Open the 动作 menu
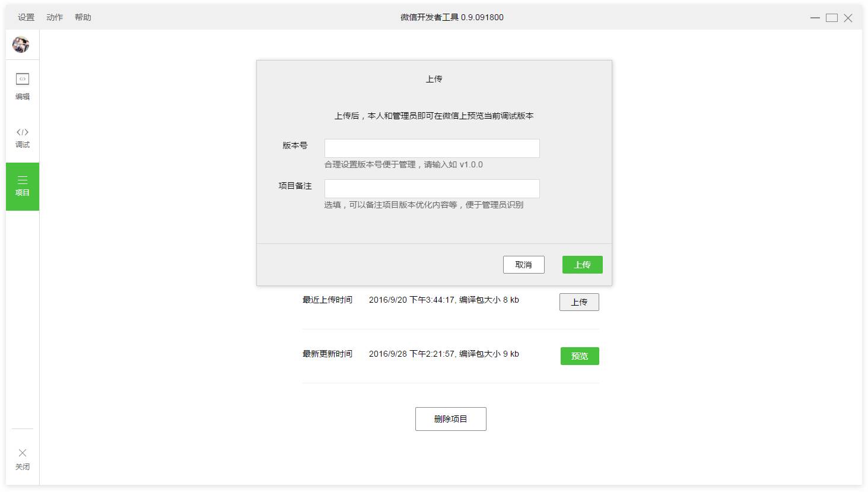 coord(55,17)
